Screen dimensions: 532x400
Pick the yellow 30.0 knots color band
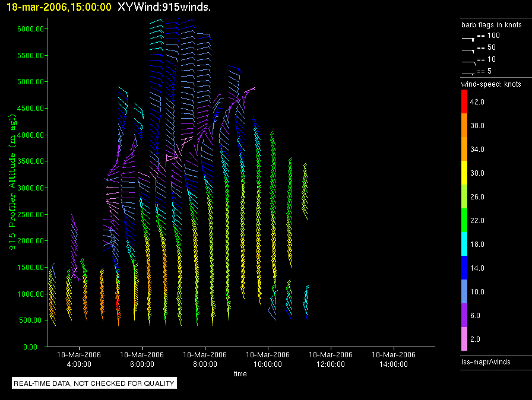tap(465, 173)
